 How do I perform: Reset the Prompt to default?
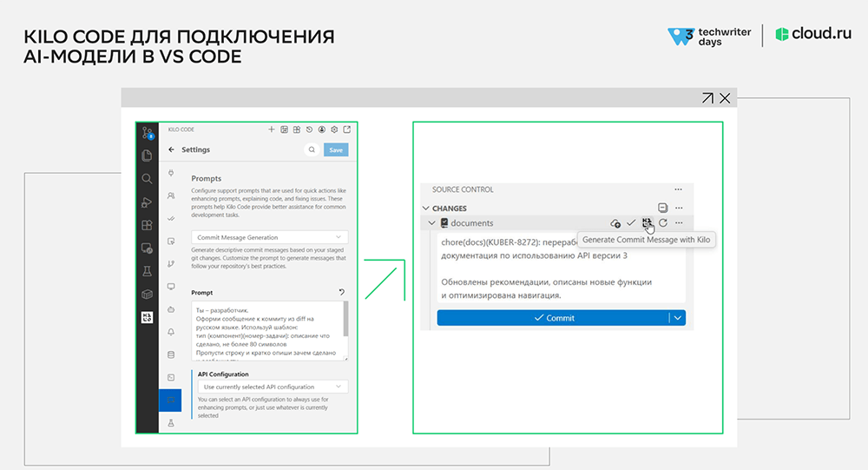click(341, 292)
